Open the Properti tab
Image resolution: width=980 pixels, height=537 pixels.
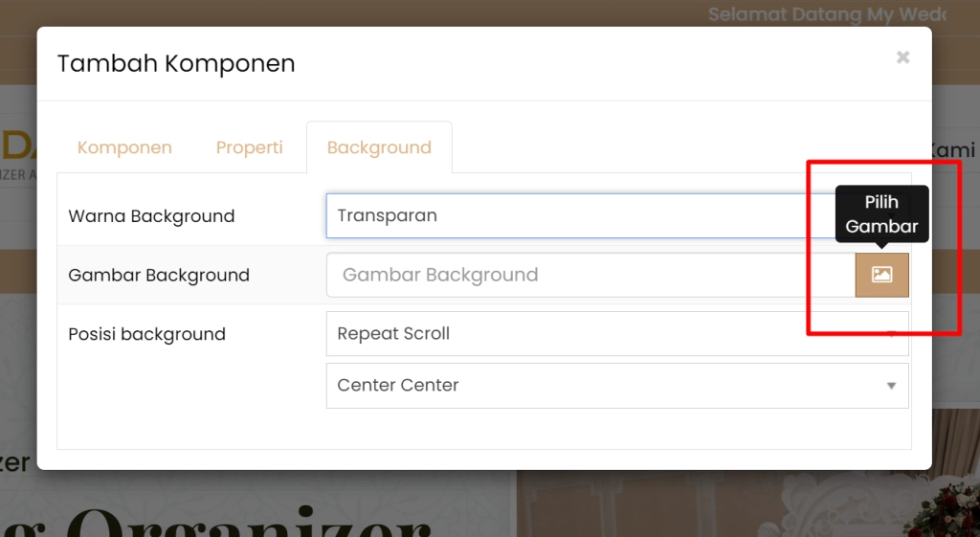point(249,147)
